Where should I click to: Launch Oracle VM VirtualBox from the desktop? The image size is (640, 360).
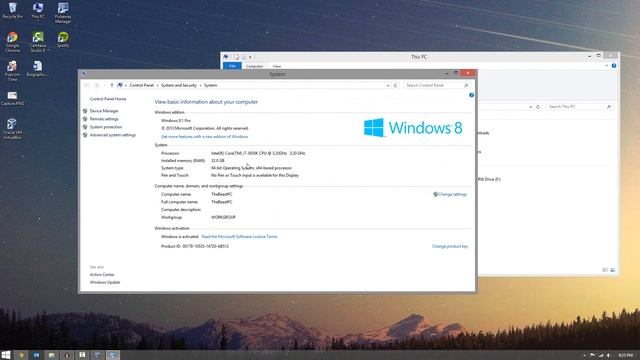(12, 129)
